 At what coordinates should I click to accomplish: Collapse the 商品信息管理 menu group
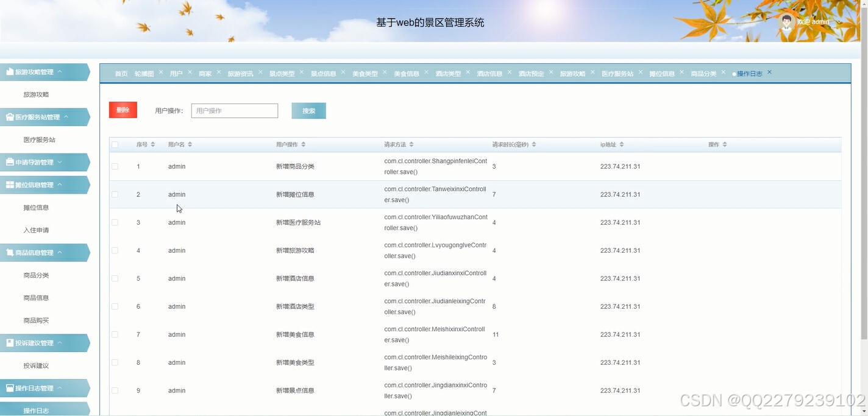(43, 252)
